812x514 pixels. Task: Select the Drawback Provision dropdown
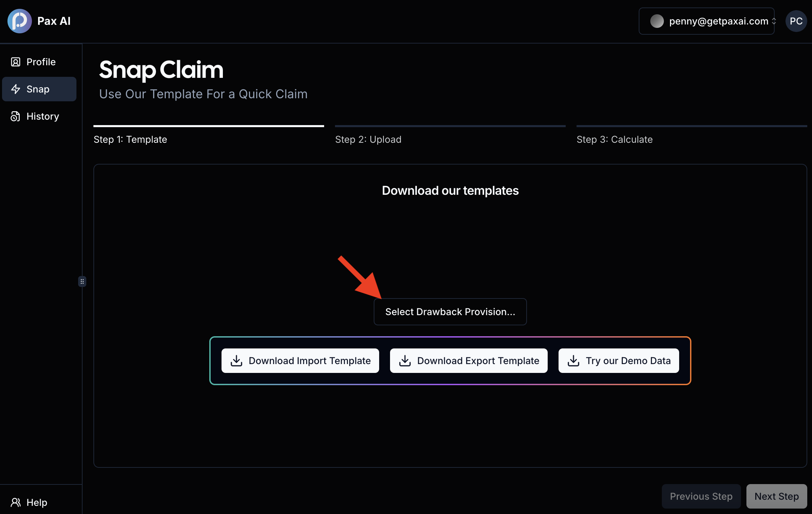451,311
